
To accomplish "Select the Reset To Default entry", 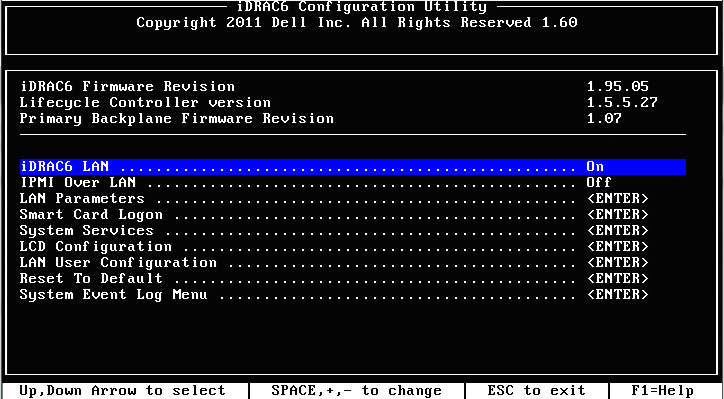I will pyautogui.click(x=91, y=278).
